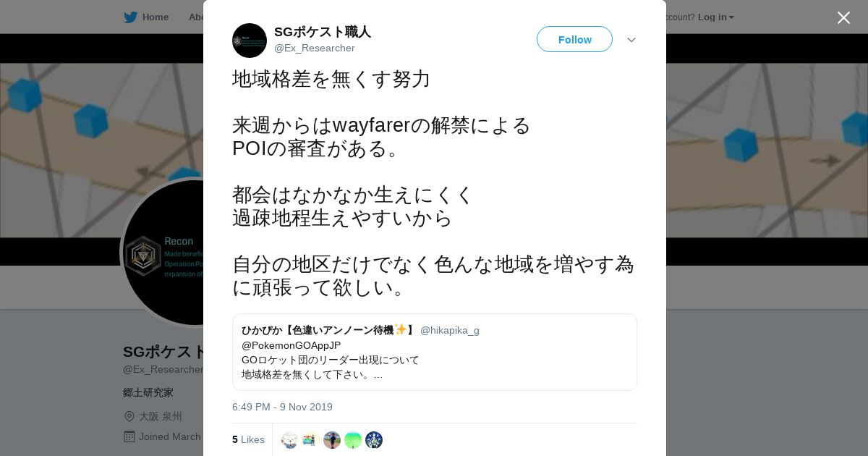Expand the tweet options chevron menu
The width and height of the screenshot is (868, 456).
pos(631,40)
